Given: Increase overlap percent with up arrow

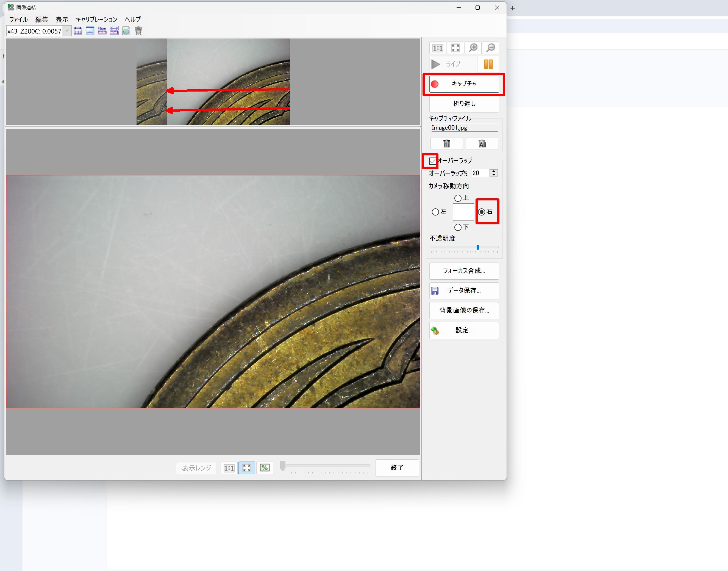Looking at the screenshot, I should point(494,171).
